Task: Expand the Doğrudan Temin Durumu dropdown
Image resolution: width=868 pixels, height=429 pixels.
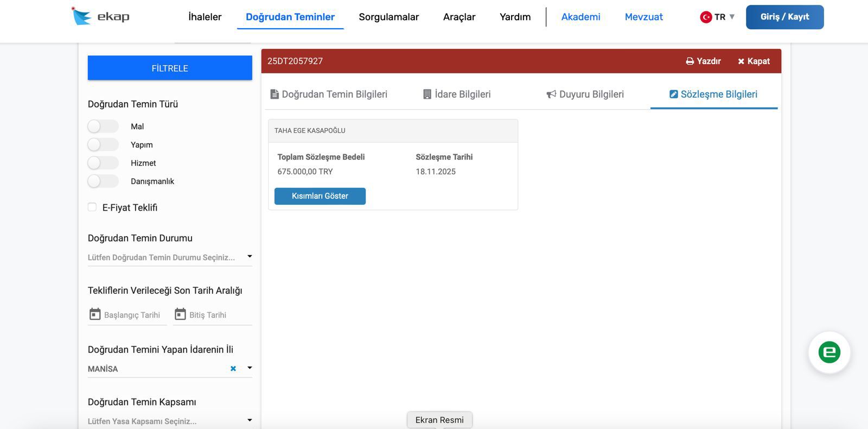Action: pyautogui.click(x=250, y=256)
